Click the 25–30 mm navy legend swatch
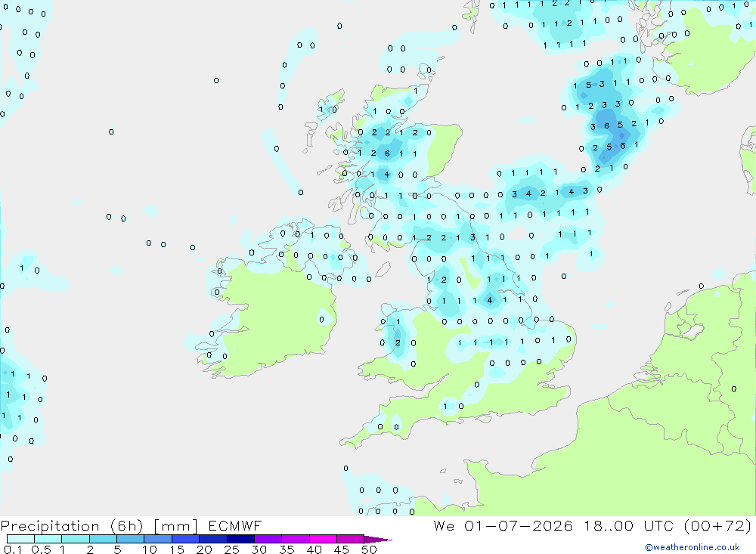Image resolution: width=756 pixels, height=554 pixels. point(240,539)
